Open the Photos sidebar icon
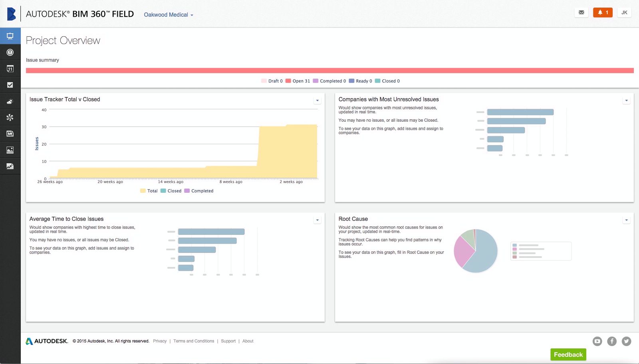Image resolution: width=639 pixels, height=364 pixels. click(x=10, y=150)
